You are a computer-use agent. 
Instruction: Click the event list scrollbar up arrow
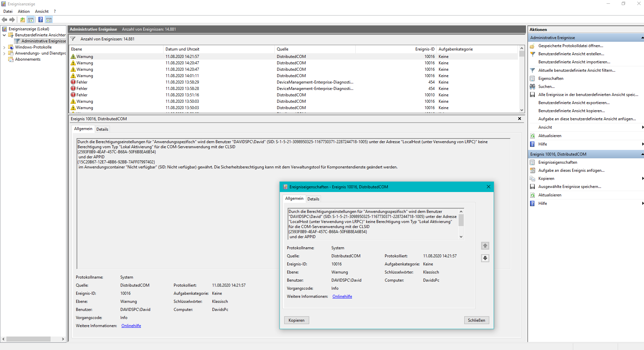522,49
